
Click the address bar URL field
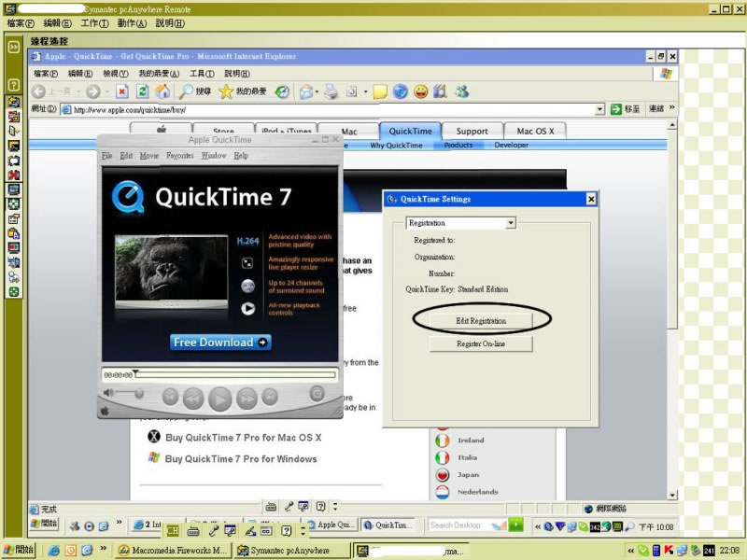(333, 109)
